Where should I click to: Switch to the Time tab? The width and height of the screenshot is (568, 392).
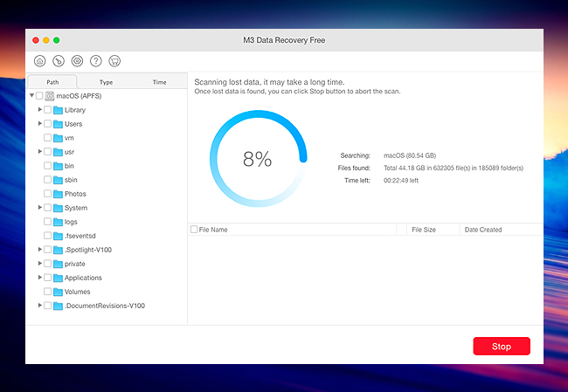click(159, 82)
